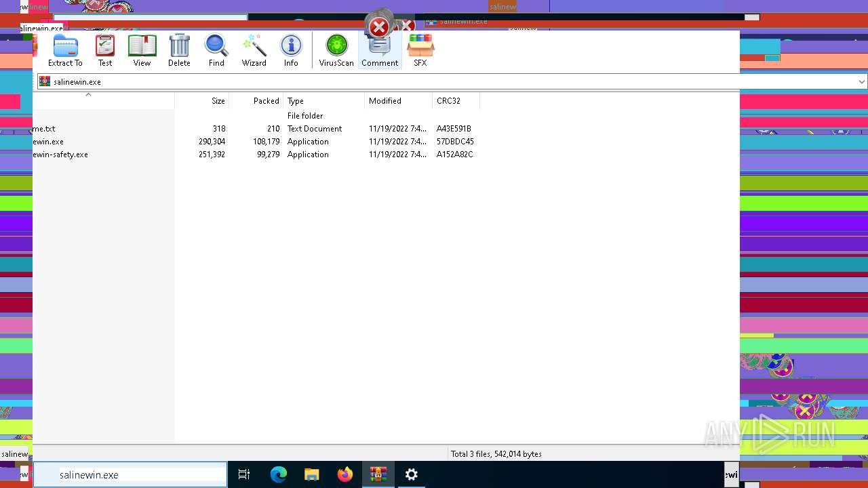
Task: Click the CRC32 value A43E591B
Action: click(x=454, y=129)
